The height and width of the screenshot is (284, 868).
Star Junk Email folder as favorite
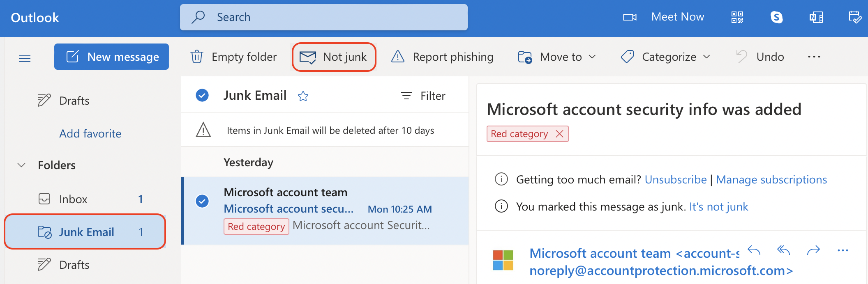[x=303, y=96]
